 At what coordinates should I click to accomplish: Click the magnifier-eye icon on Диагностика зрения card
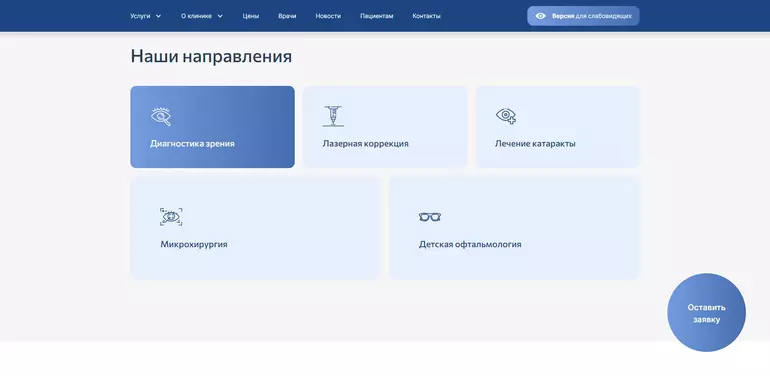pos(161,116)
